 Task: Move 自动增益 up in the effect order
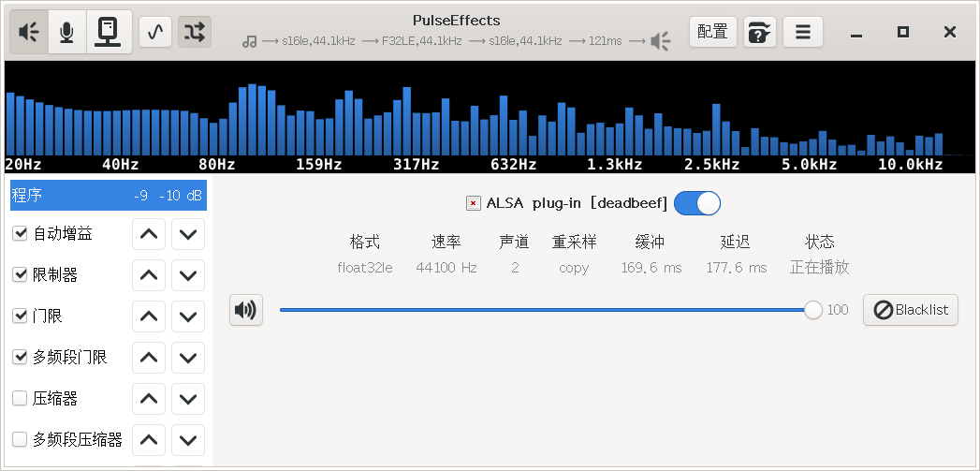pyautogui.click(x=149, y=234)
